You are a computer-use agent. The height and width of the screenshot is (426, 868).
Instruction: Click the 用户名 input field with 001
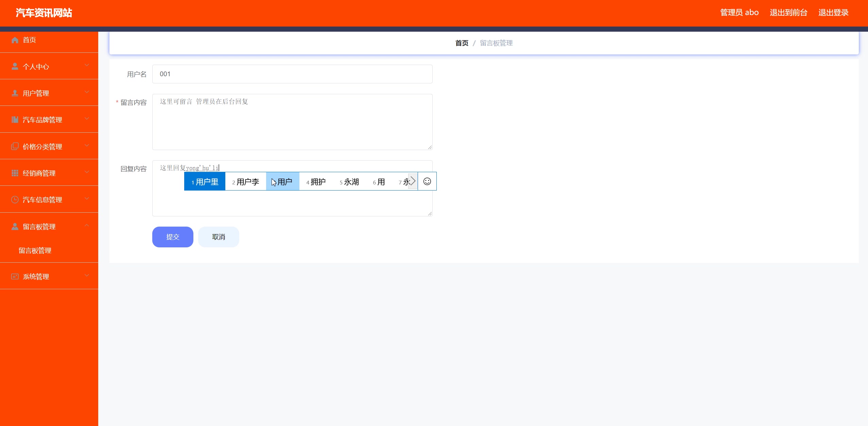(x=292, y=74)
